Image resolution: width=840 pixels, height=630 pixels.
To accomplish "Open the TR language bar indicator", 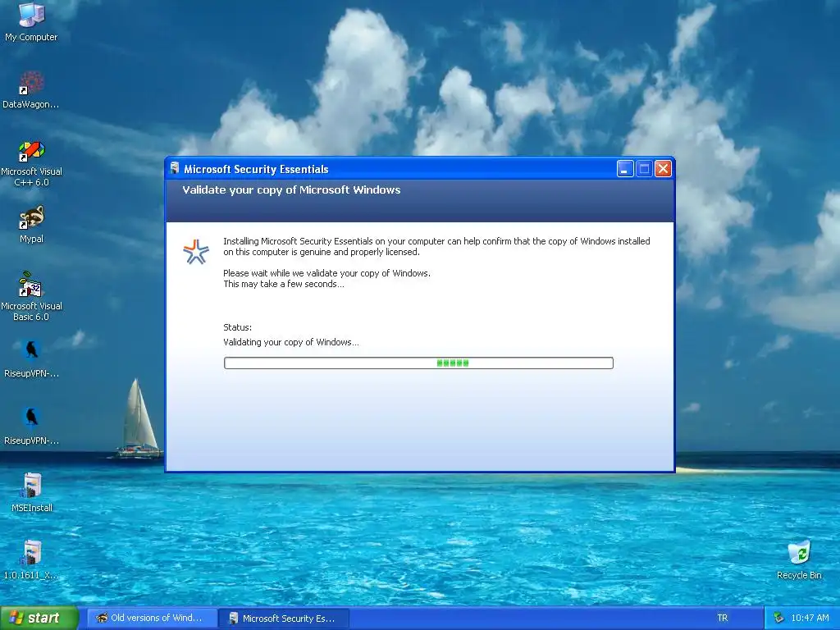I will pos(722,619).
